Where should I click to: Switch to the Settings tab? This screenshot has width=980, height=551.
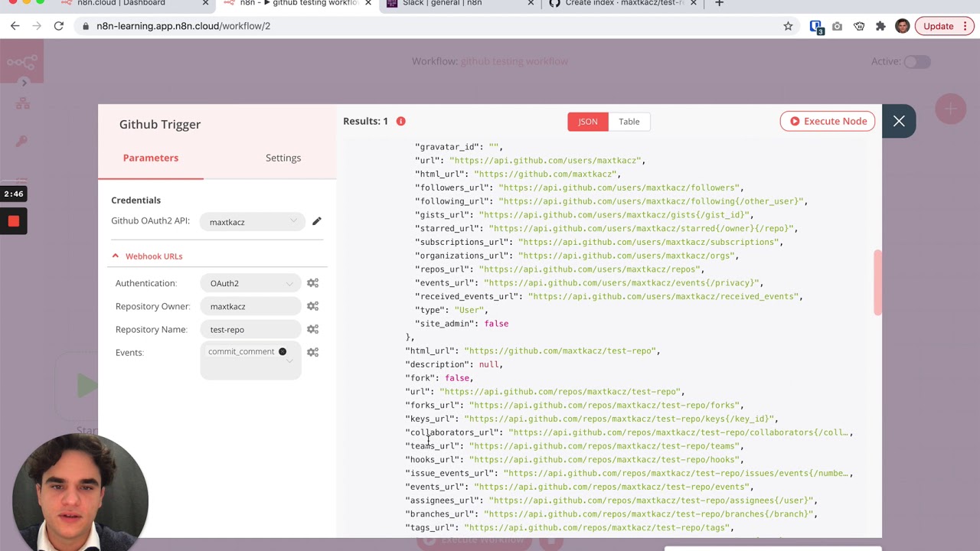283,158
